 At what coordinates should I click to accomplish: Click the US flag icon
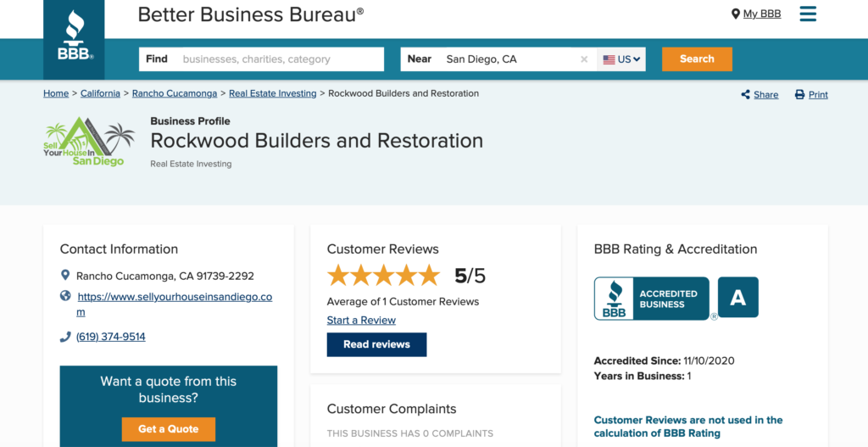click(609, 59)
